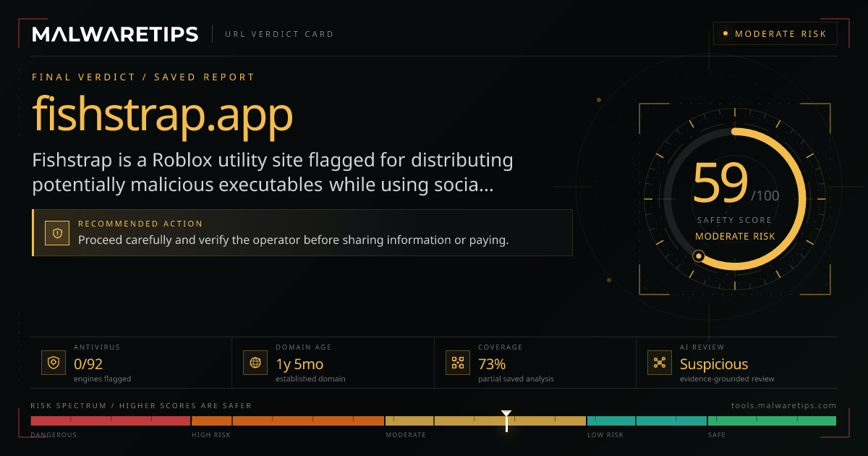Click the URL VERDICT CARD label
Screen dimensions: 868x456
[279, 34]
